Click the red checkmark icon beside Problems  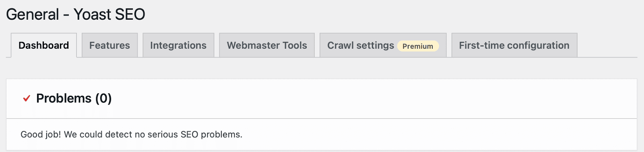point(27,99)
